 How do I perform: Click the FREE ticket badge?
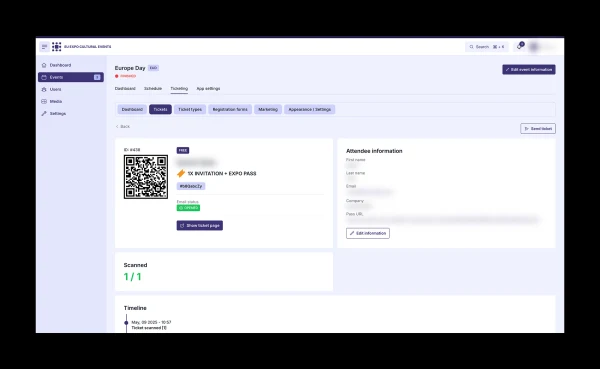[x=183, y=150]
